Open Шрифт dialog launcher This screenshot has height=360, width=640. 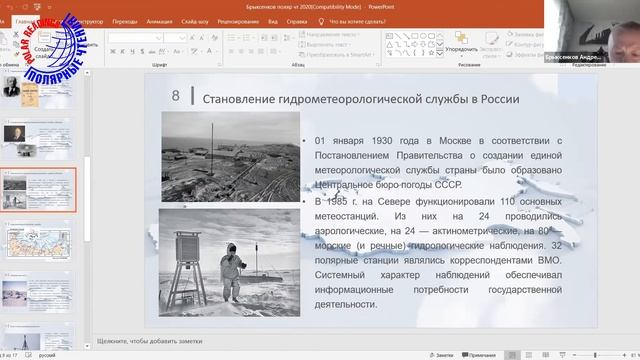[x=220, y=64]
